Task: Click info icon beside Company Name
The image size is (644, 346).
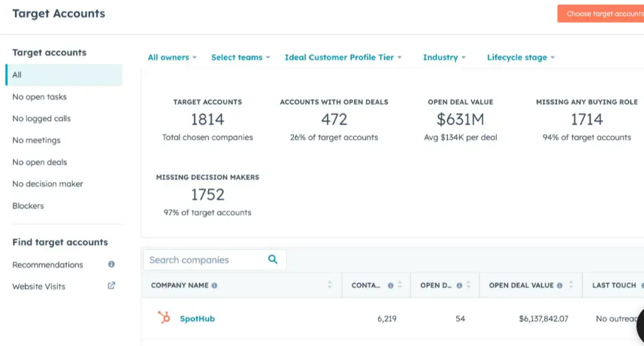Action: [x=214, y=286]
